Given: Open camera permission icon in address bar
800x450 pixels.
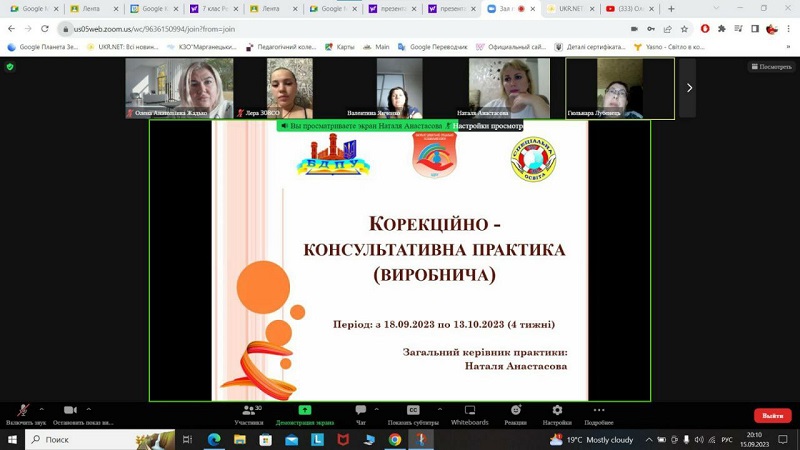Looking at the screenshot, I should point(634,29).
